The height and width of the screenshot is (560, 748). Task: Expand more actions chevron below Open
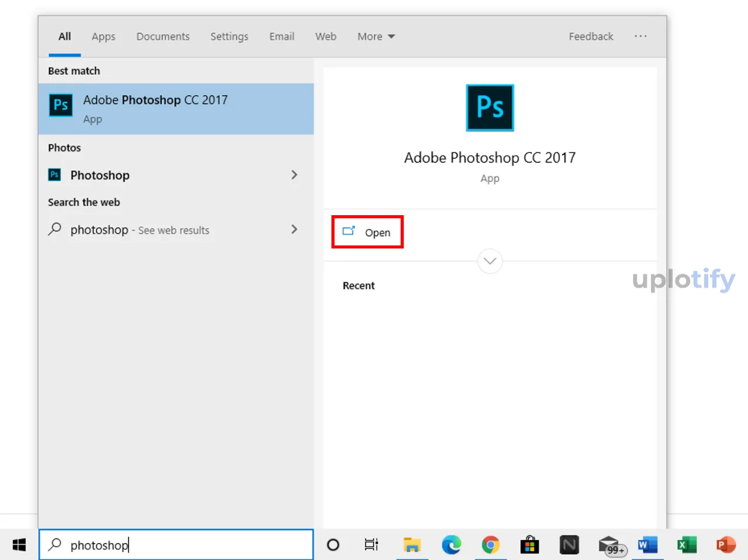tap(490, 261)
